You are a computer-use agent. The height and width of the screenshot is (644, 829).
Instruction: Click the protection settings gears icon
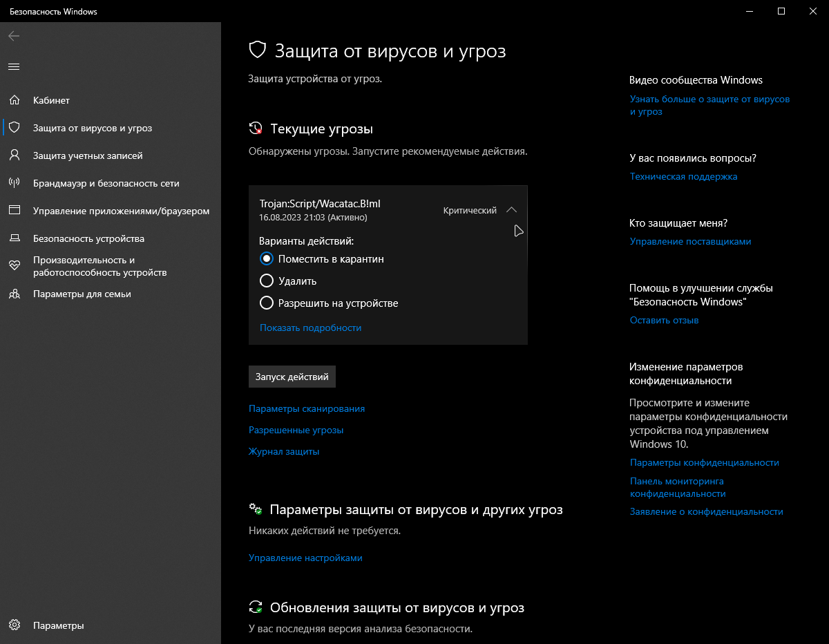pyautogui.click(x=256, y=509)
